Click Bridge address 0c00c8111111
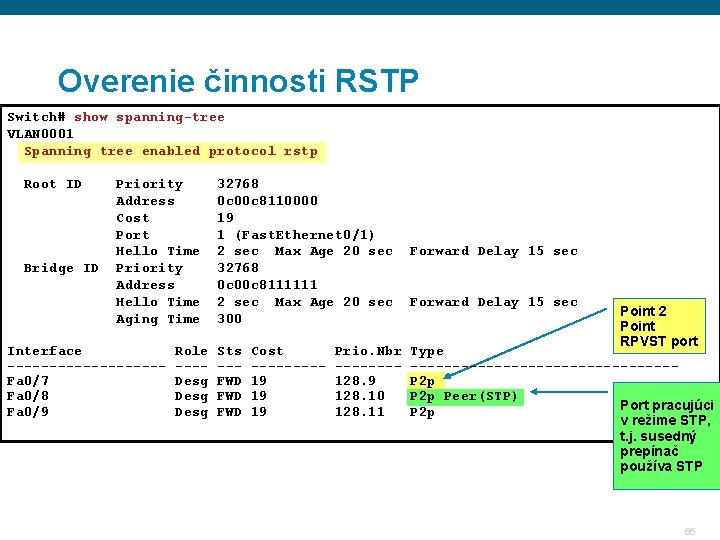 coord(267,285)
